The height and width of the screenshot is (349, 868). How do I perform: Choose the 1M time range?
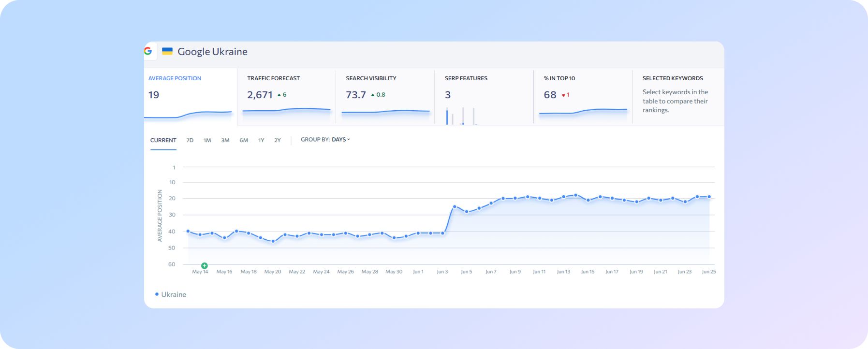pos(207,140)
